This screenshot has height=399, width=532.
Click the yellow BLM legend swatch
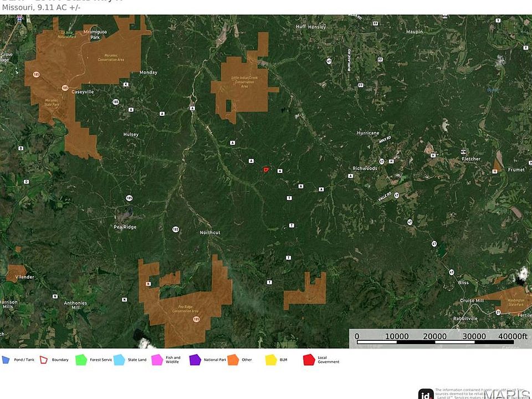270,360
